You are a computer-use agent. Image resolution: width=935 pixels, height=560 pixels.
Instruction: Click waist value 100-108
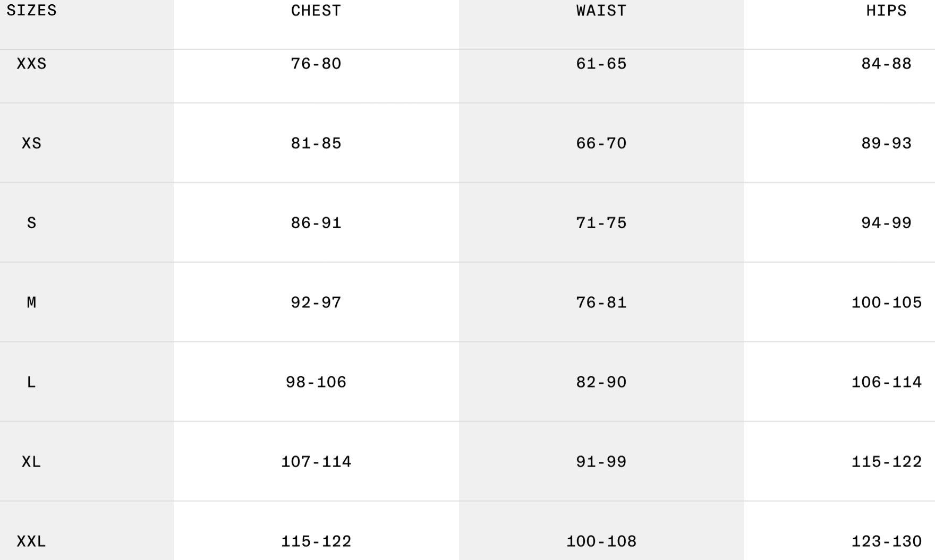point(601,541)
